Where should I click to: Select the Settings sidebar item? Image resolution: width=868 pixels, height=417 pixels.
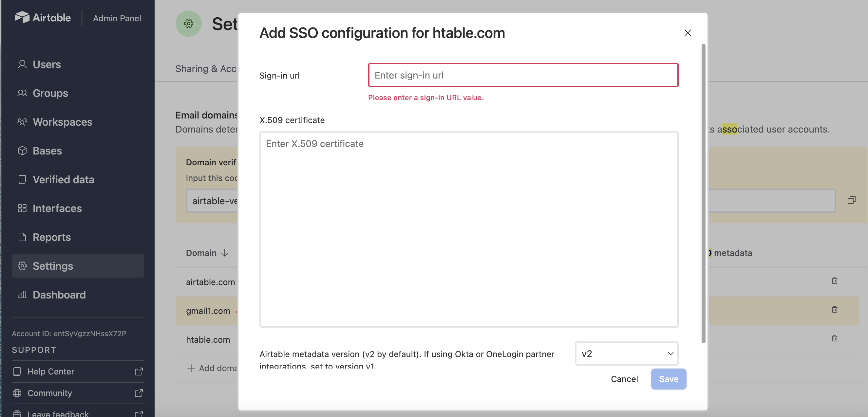(78, 266)
